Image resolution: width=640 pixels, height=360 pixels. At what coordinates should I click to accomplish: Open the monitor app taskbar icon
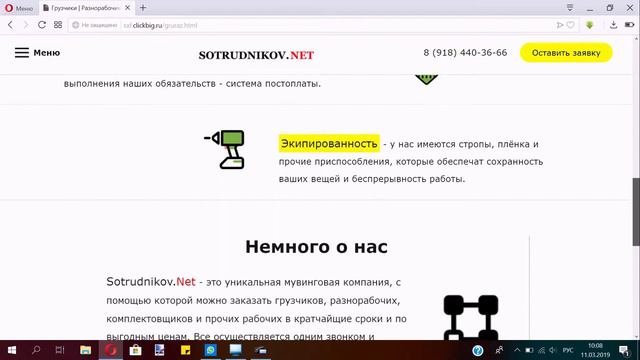(236, 350)
